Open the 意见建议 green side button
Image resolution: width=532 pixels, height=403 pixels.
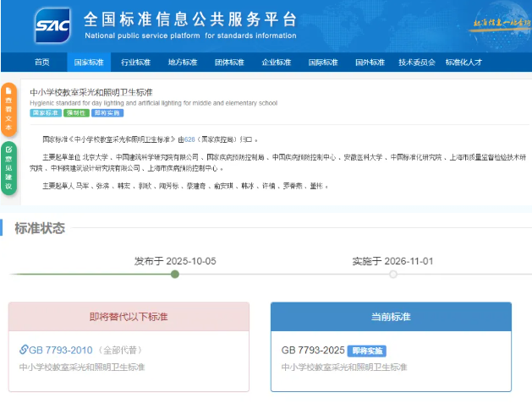pyautogui.click(x=8, y=169)
